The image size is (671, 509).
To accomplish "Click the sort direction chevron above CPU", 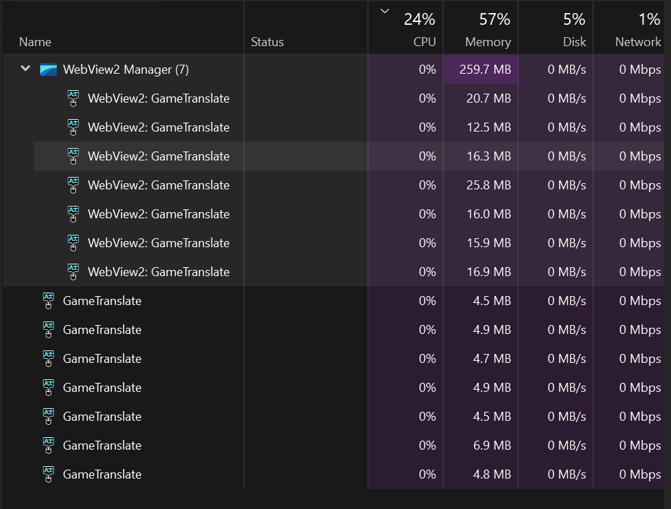I will [385, 11].
